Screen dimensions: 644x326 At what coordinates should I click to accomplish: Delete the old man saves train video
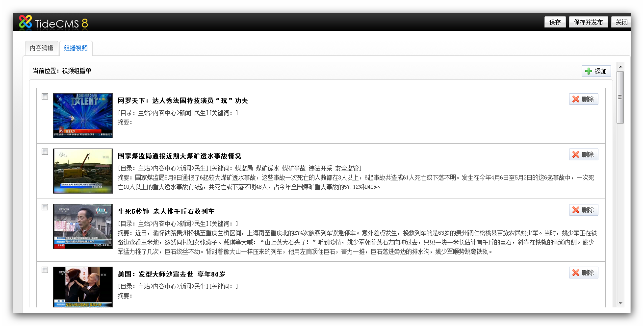click(583, 210)
